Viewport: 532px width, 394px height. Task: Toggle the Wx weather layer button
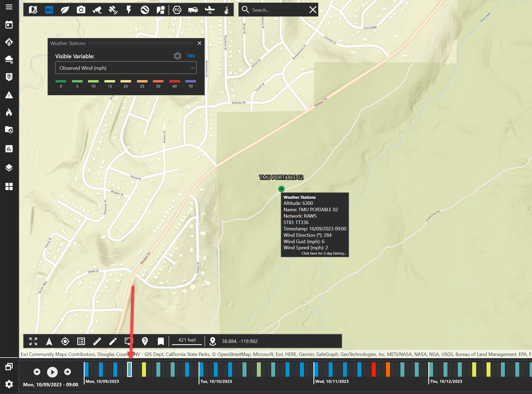tap(49, 10)
